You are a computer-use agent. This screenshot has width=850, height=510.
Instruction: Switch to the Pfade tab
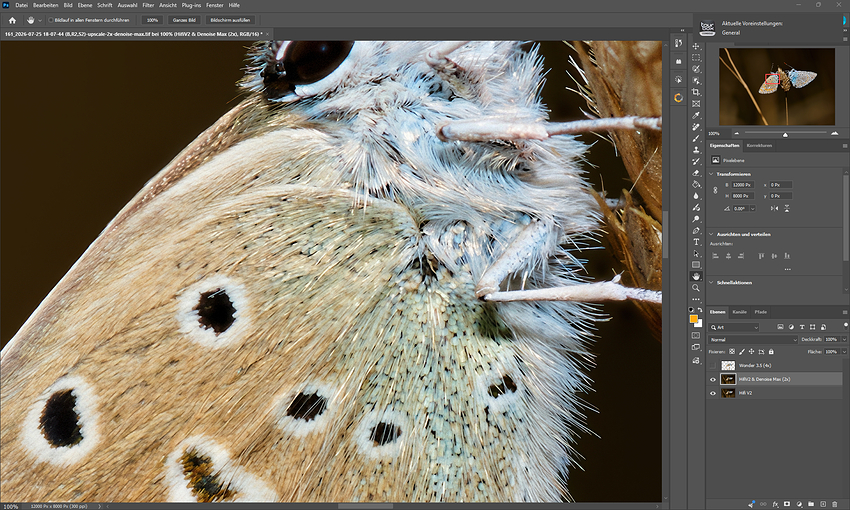tap(761, 312)
